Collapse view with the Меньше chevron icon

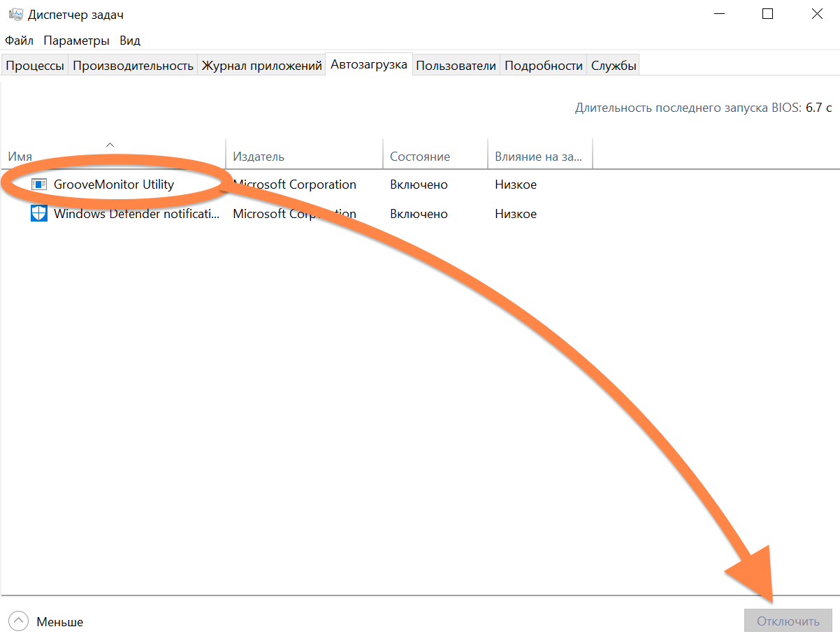19,621
